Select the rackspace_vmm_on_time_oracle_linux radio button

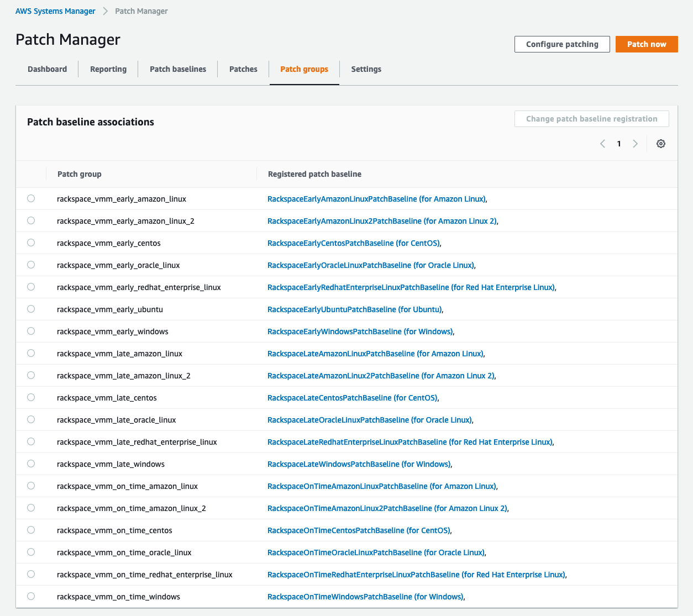pos(31,552)
